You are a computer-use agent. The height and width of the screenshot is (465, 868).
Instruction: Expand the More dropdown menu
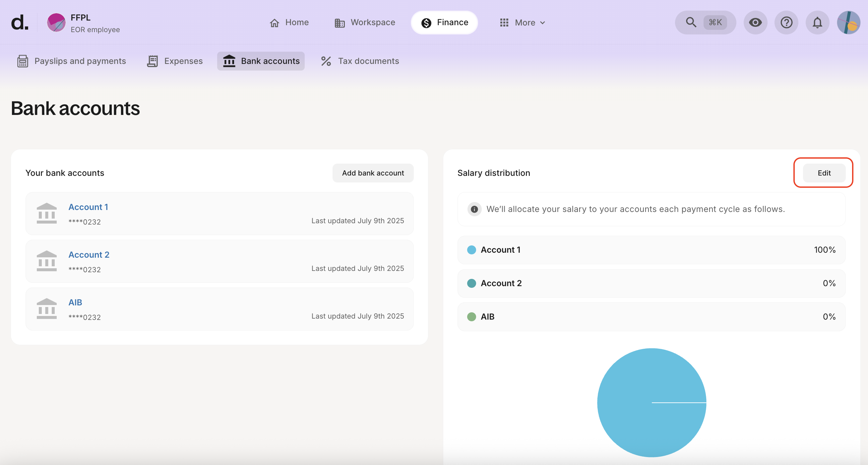point(522,23)
